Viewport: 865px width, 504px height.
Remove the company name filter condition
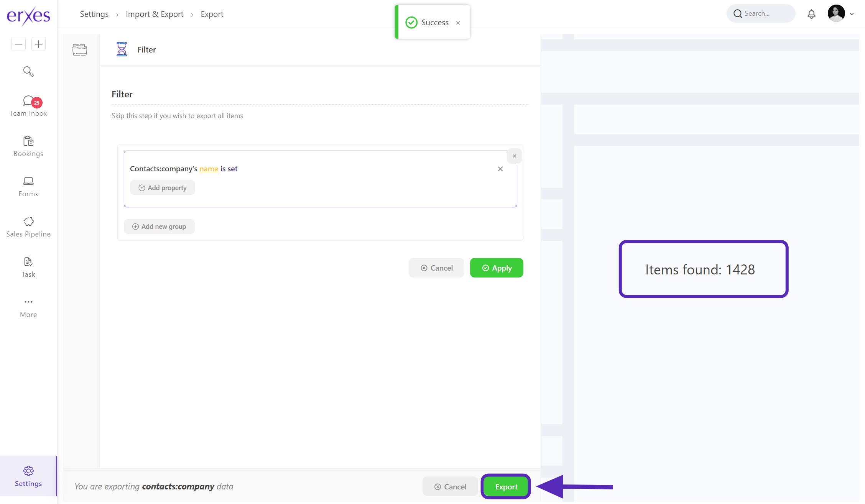(x=500, y=169)
